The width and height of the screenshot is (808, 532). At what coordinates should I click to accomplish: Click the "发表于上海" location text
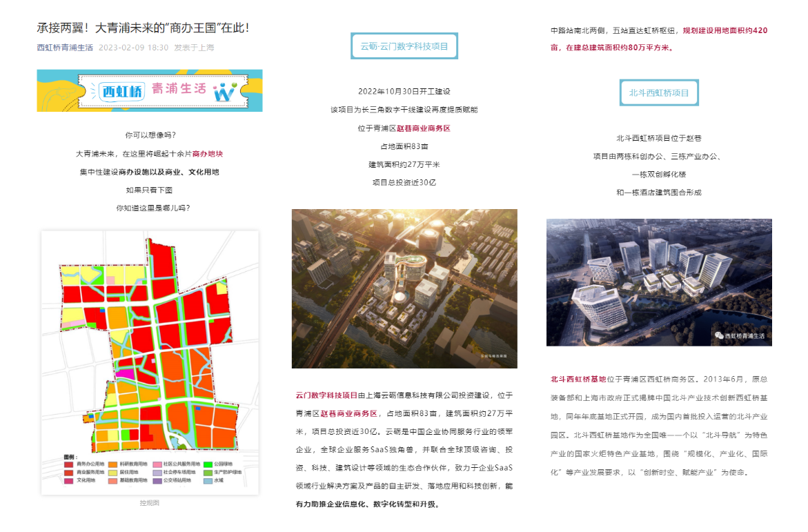tap(194, 48)
